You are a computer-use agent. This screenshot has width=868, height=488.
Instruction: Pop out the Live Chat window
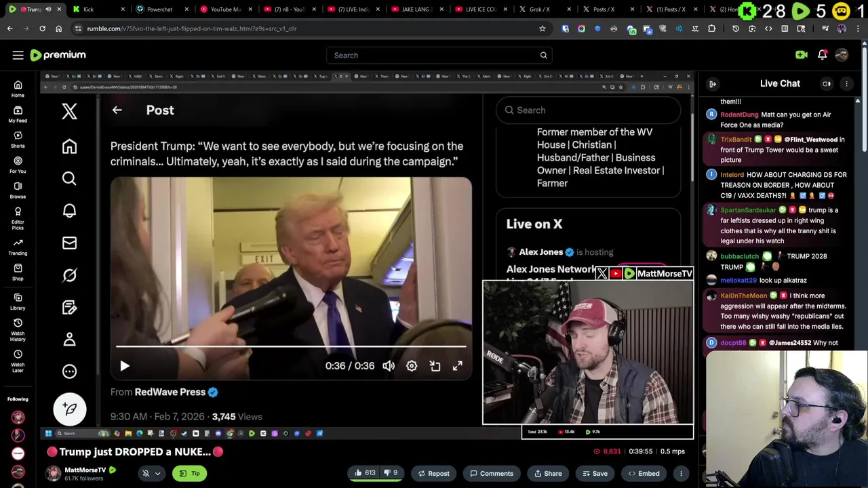827,83
